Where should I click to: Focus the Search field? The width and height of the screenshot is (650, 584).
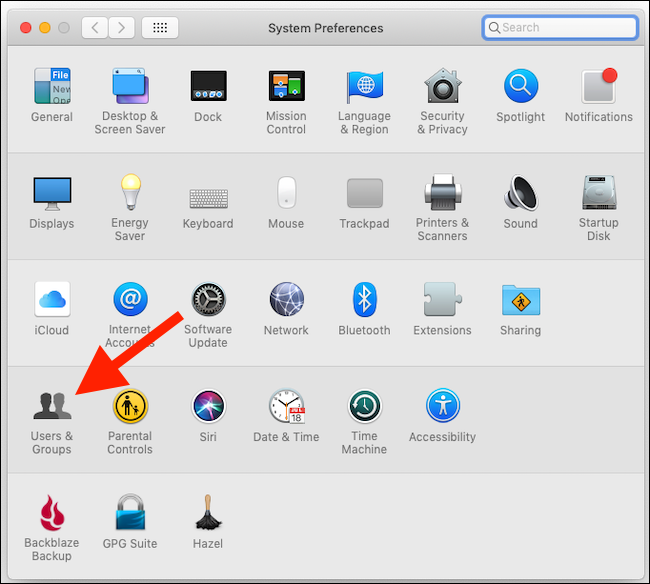click(560, 28)
